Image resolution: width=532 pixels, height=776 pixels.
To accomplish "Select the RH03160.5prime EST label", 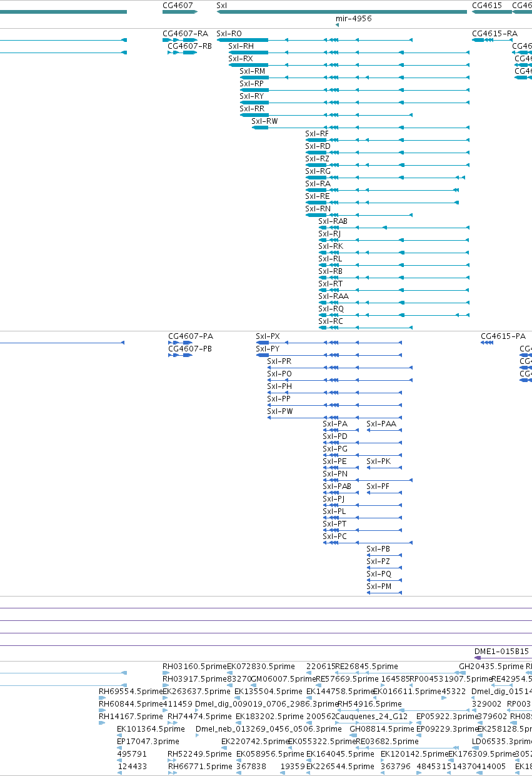I will point(194,667).
